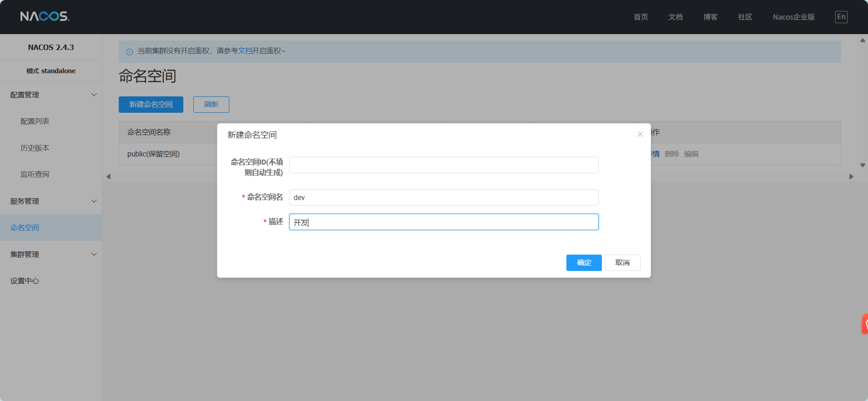This screenshot has height=401, width=868.
Task: Open the 文档 link in the notice banner
Action: 245,51
